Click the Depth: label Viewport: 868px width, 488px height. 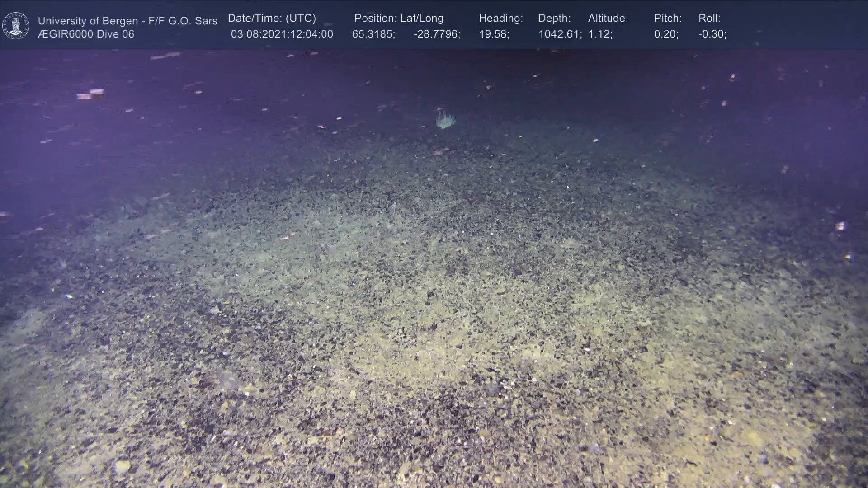[x=554, y=19]
